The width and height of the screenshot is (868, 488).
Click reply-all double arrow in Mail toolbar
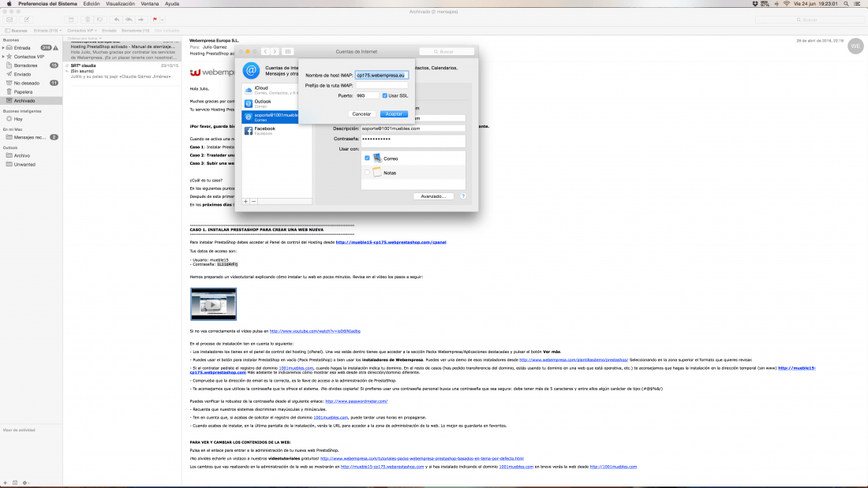[129, 20]
